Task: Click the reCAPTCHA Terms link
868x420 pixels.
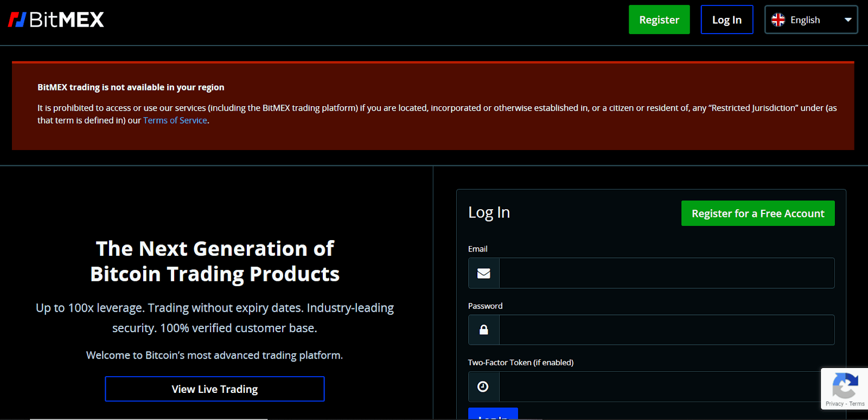Action: tap(857, 404)
